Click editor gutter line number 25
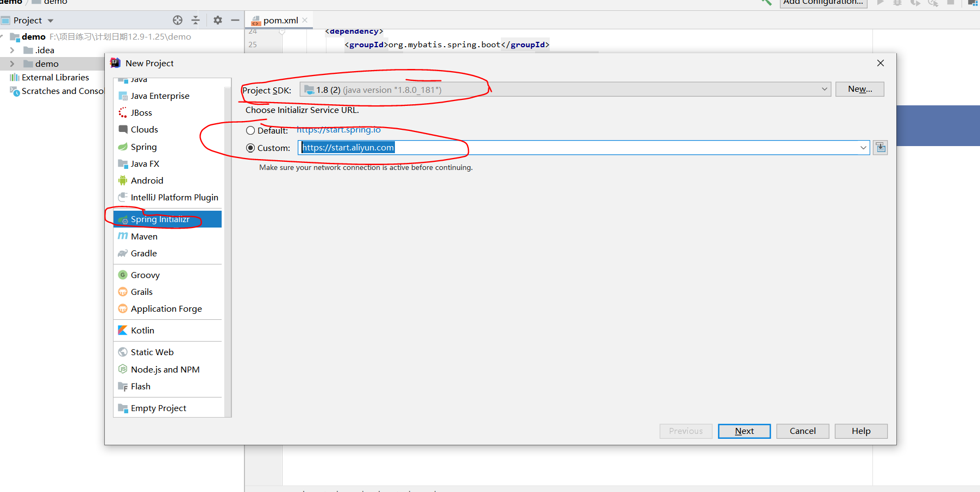 click(x=253, y=45)
